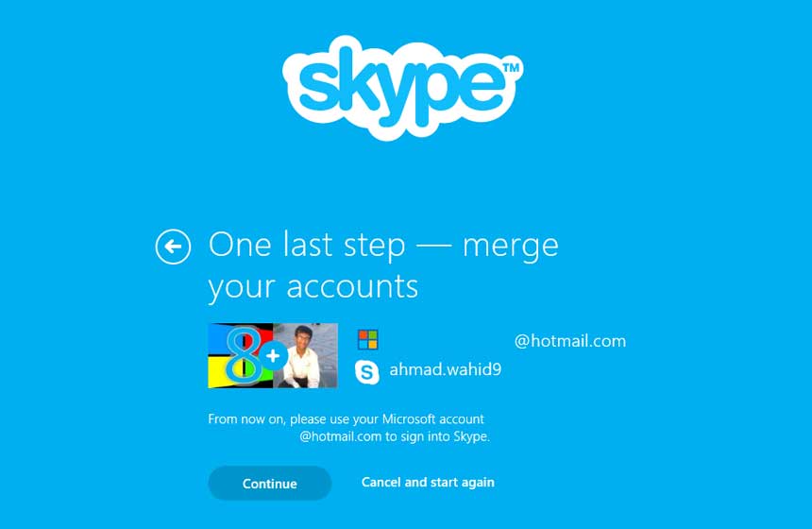Viewport: 812px width, 529px height.
Task: Choose Cancel and start again
Action: 428,483
